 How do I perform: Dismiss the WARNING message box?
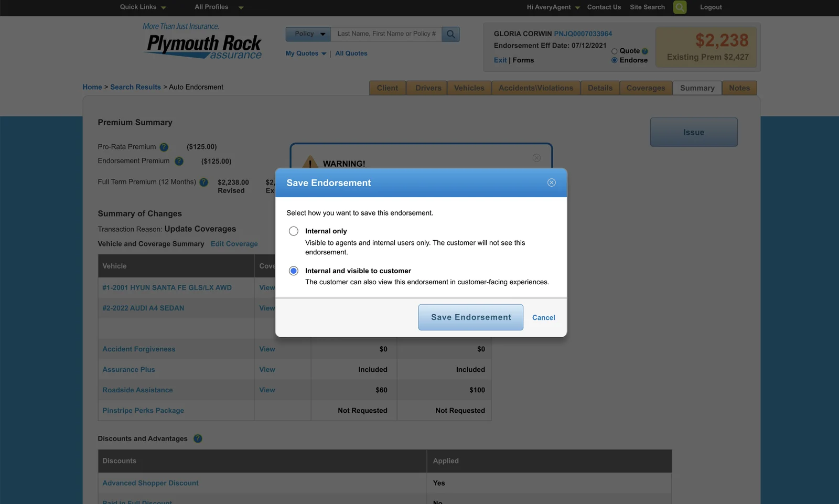point(536,158)
